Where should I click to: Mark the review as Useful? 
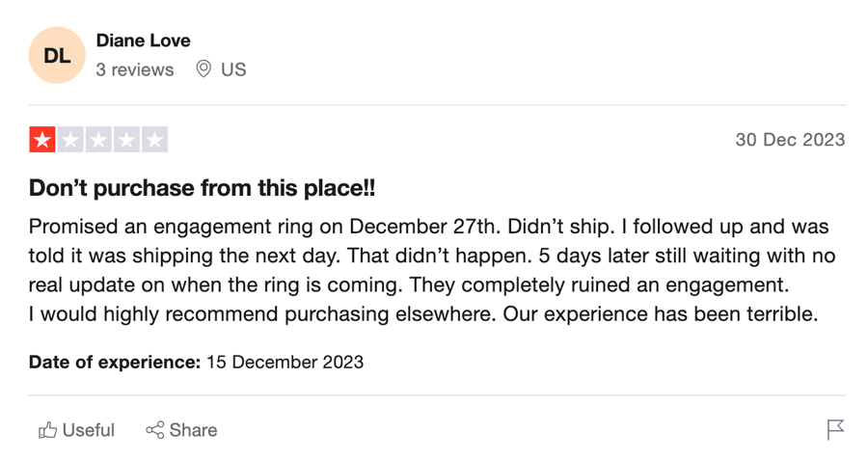coord(76,430)
